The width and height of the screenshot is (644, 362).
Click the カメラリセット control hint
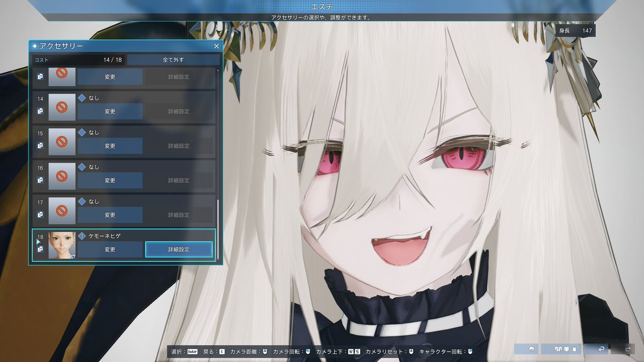[390, 352]
